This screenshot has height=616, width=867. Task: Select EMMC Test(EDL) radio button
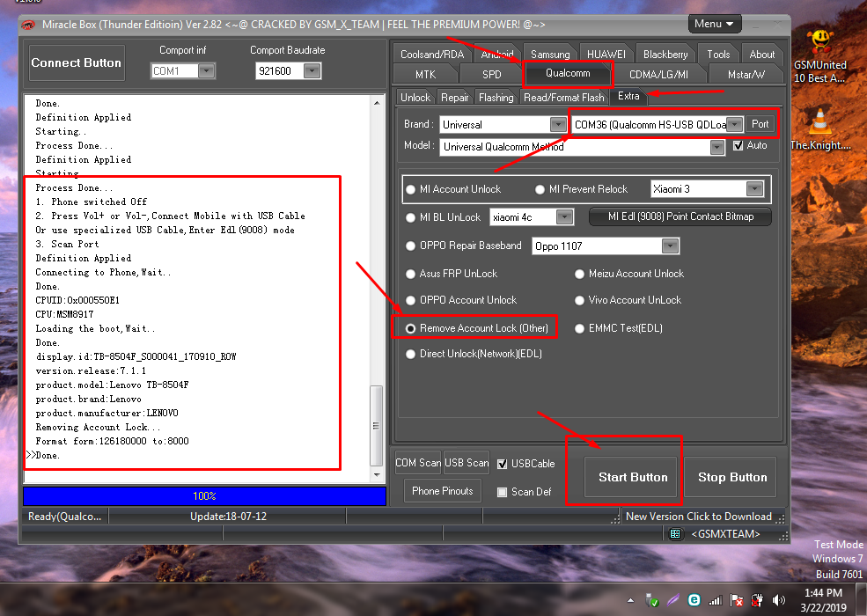579,328
